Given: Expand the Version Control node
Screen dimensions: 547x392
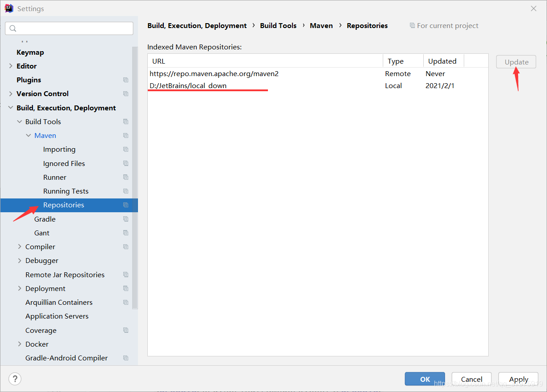Looking at the screenshot, I should coord(11,94).
